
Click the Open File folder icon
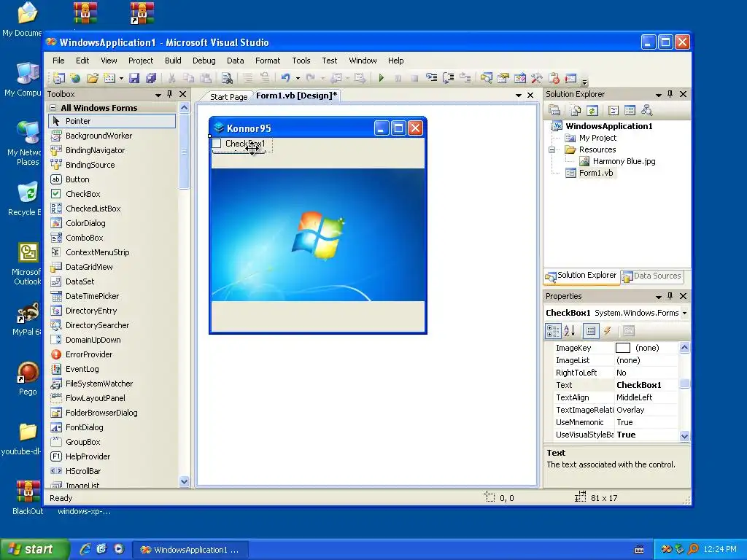[x=93, y=78]
